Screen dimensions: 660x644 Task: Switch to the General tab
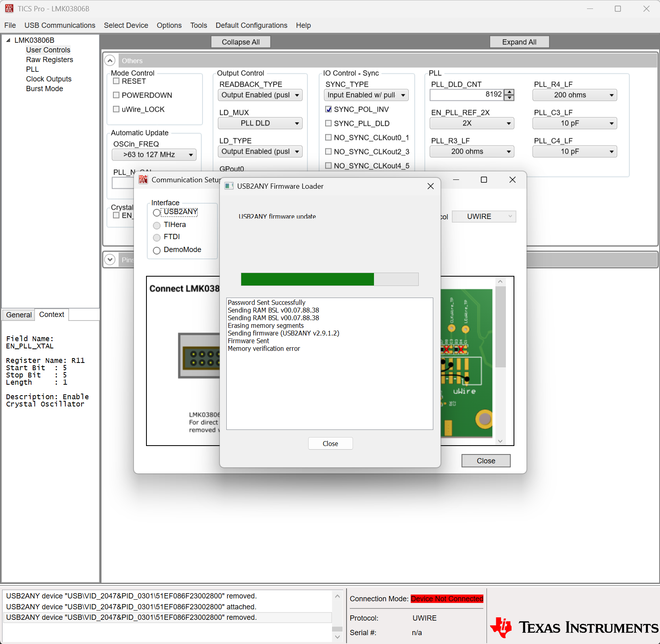click(19, 315)
